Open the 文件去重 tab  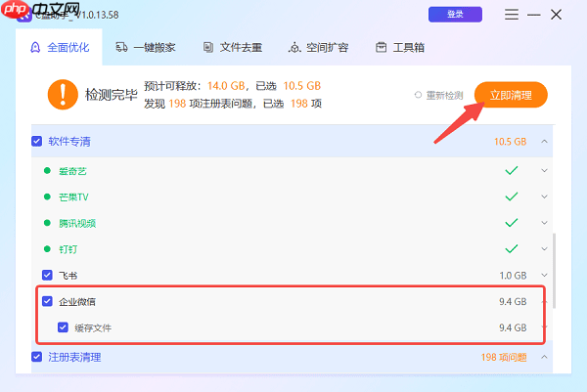coord(233,48)
